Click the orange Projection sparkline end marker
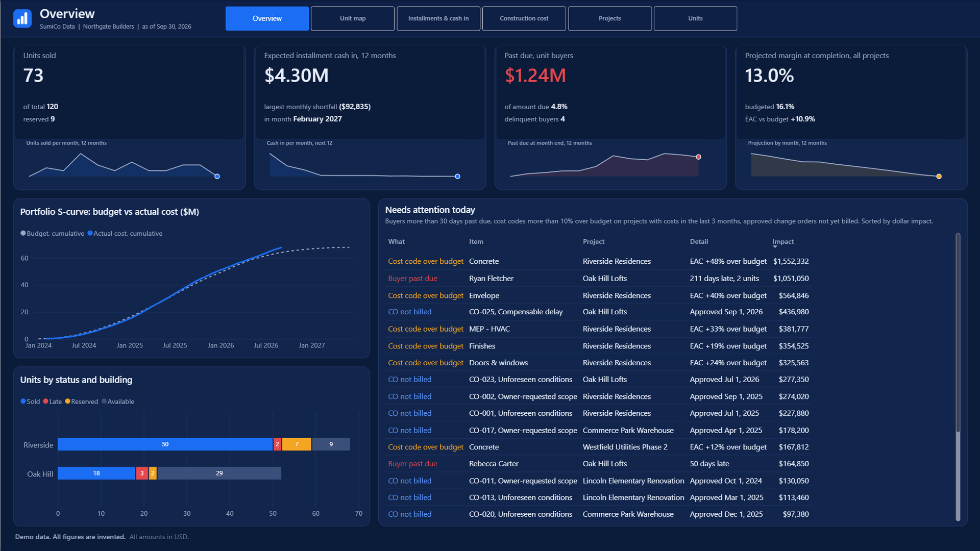980x551 pixels. click(x=939, y=177)
